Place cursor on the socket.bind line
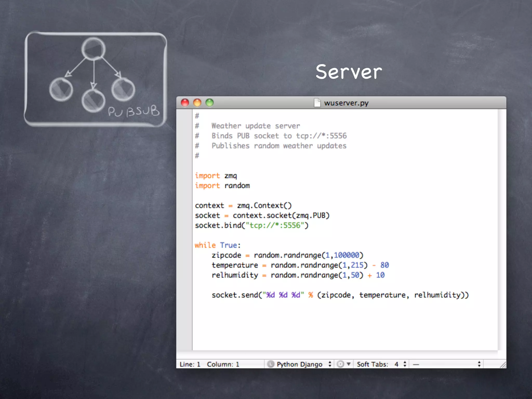 pyautogui.click(x=251, y=225)
